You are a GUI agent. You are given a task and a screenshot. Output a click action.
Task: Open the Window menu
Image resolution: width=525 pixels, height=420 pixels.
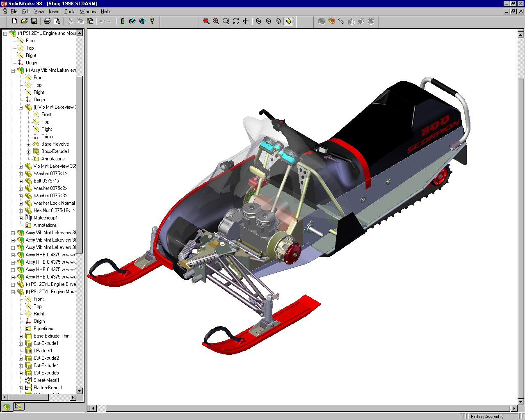(88, 11)
